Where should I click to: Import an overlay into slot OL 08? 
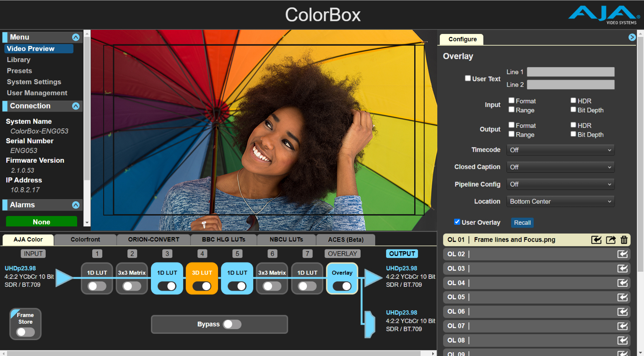[x=623, y=340]
